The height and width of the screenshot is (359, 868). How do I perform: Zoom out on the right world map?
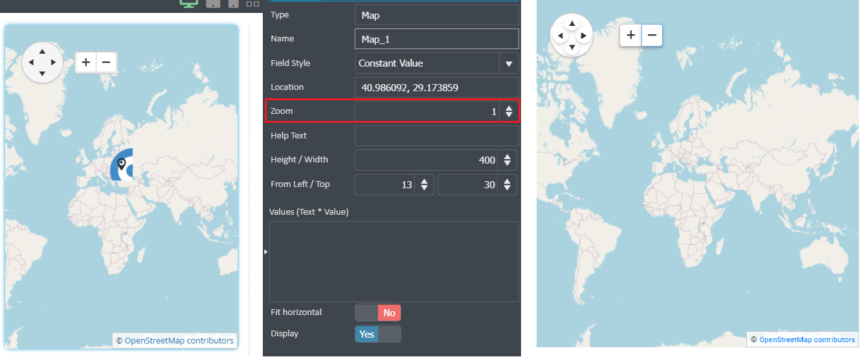pos(652,35)
